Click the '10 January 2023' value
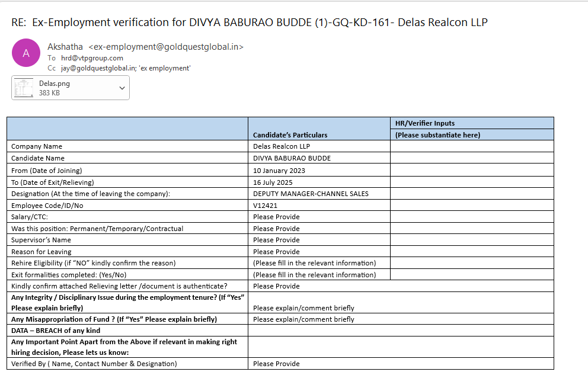 pos(279,171)
